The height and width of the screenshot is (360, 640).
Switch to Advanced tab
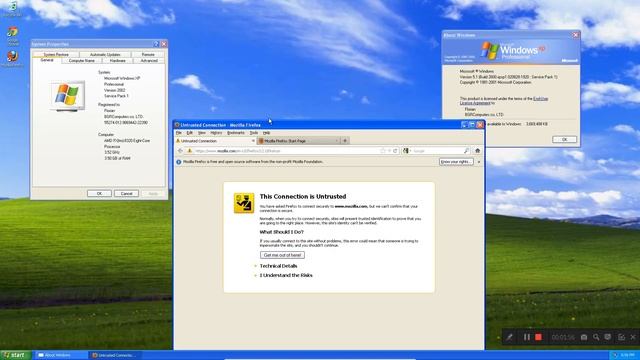tap(149, 60)
